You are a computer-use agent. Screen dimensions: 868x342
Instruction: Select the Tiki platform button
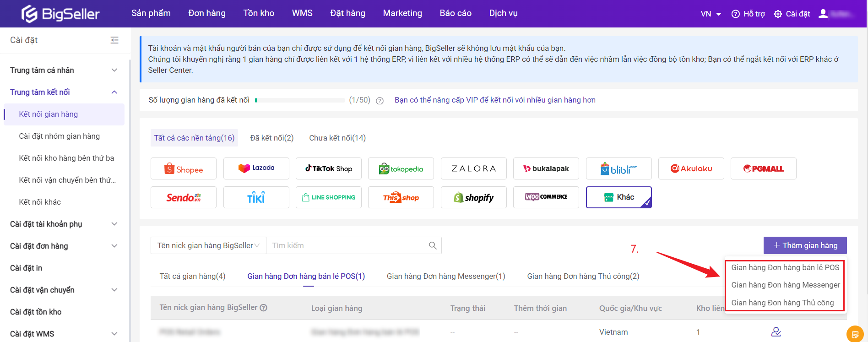click(x=256, y=197)
